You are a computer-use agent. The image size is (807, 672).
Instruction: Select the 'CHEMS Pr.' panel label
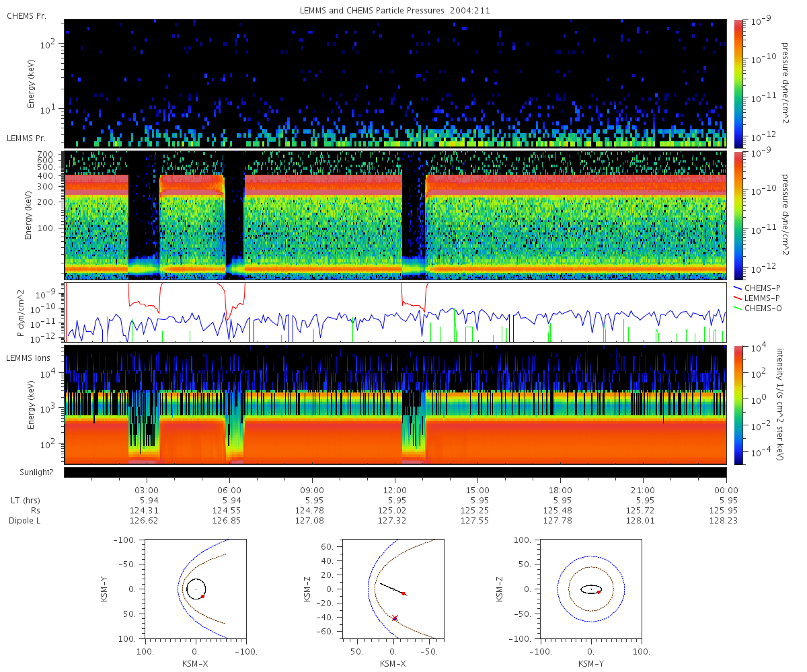(x=26, y=15)
